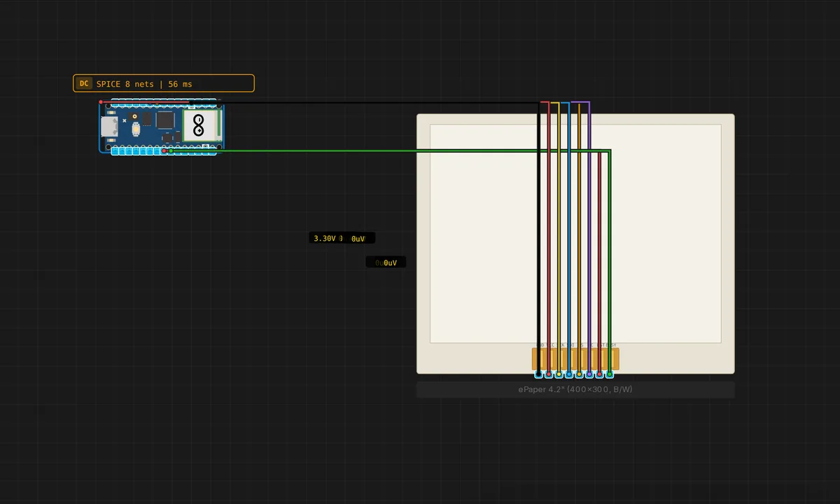
Task: Select the Arduino board's micro USB port
Action: [x=110, y=127]
